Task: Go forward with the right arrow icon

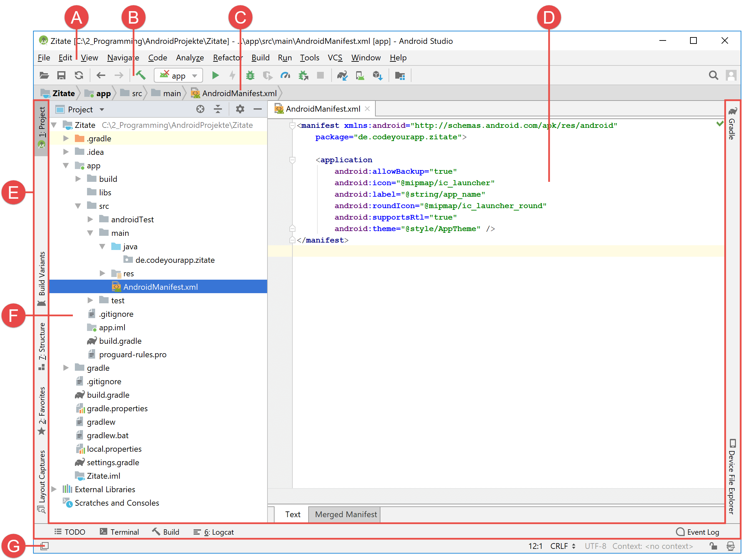Action: coord(119,75)
